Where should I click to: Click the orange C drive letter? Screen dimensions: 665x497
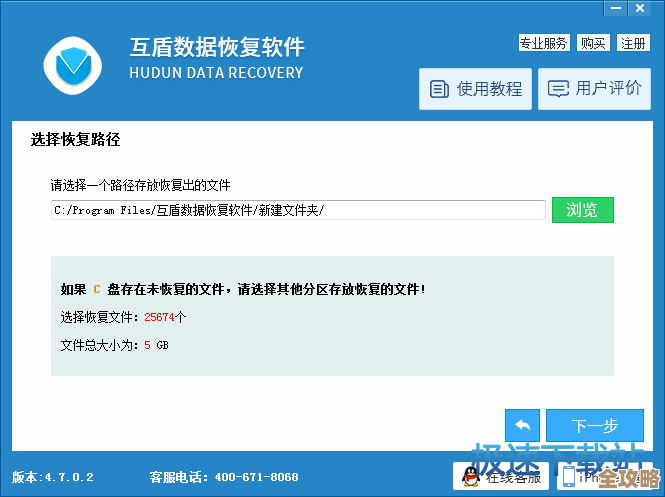point(97,289)
